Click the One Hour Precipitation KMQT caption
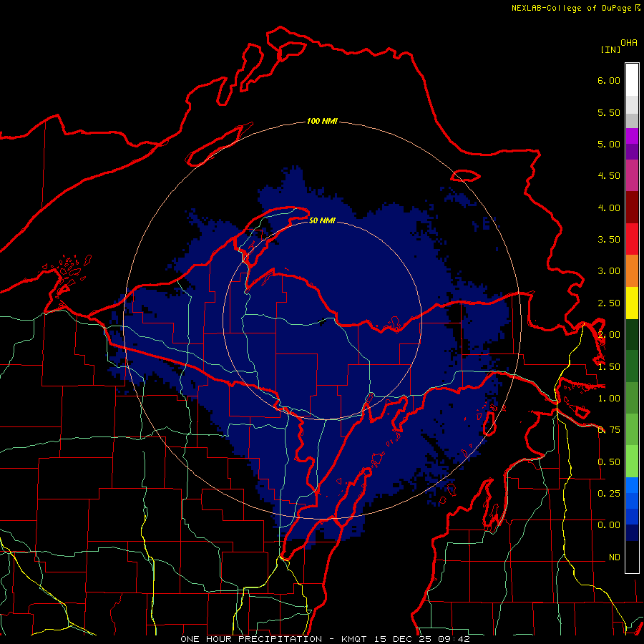Screen dimensions: 644x644 325,639
